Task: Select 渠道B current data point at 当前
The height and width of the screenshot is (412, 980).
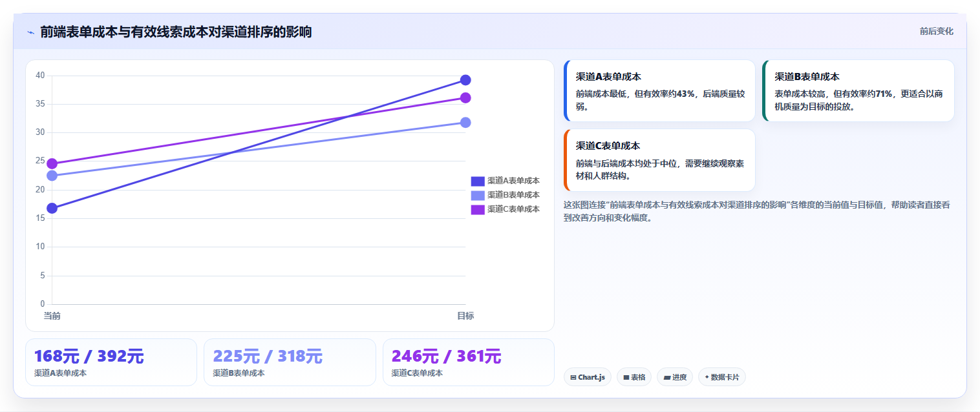Action: tap(52, 176)
